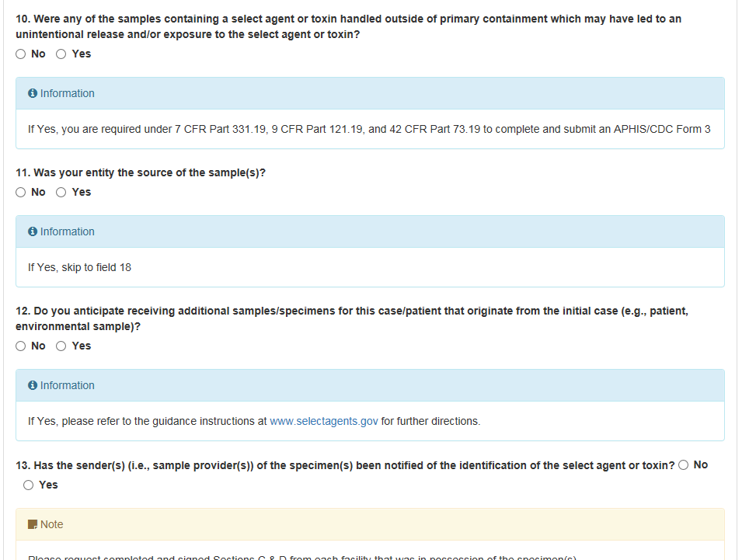Click the Information header under question 10
Screen dimensions: 756x560
[370, 93]
